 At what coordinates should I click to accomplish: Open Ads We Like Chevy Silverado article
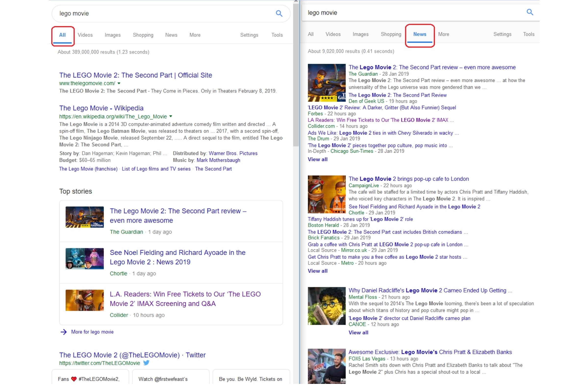(x=383, y=133)
